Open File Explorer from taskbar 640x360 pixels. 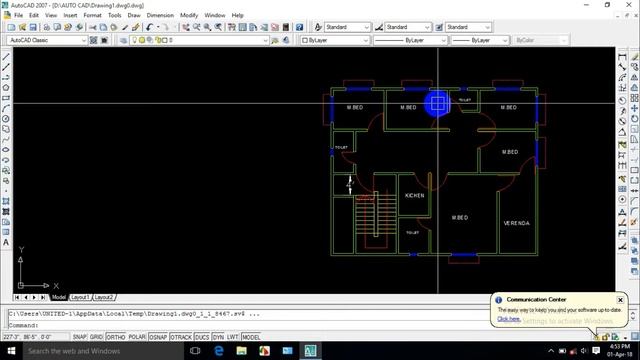(x=242, y=351)
